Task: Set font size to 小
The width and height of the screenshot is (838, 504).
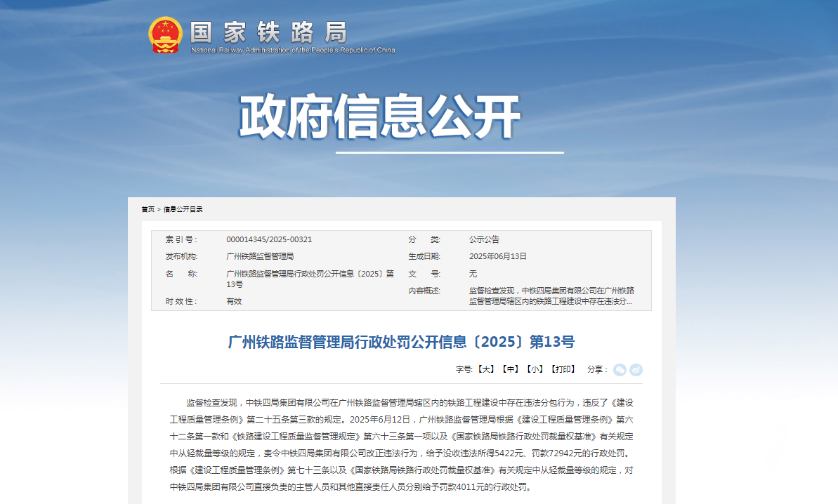Action: 535,369
